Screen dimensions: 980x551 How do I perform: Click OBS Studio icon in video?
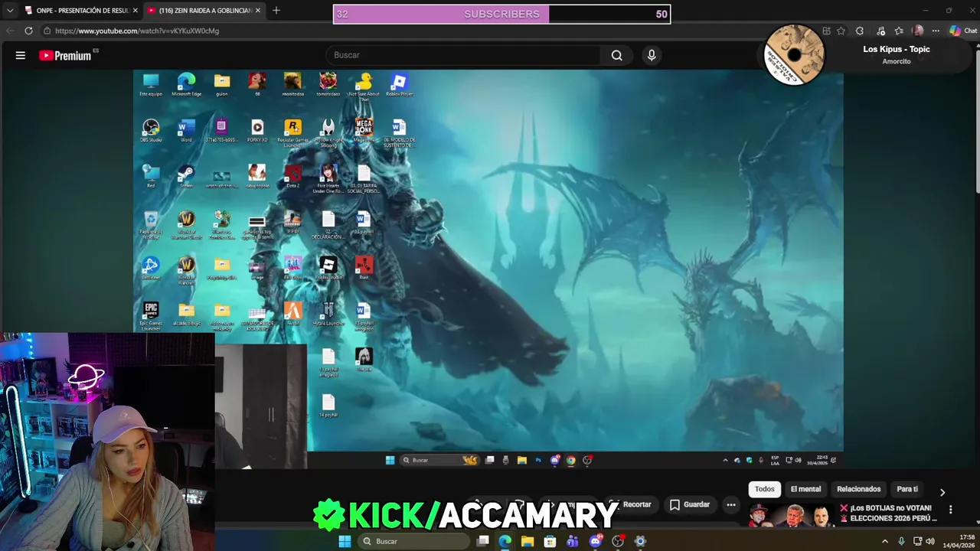[151, 129]
